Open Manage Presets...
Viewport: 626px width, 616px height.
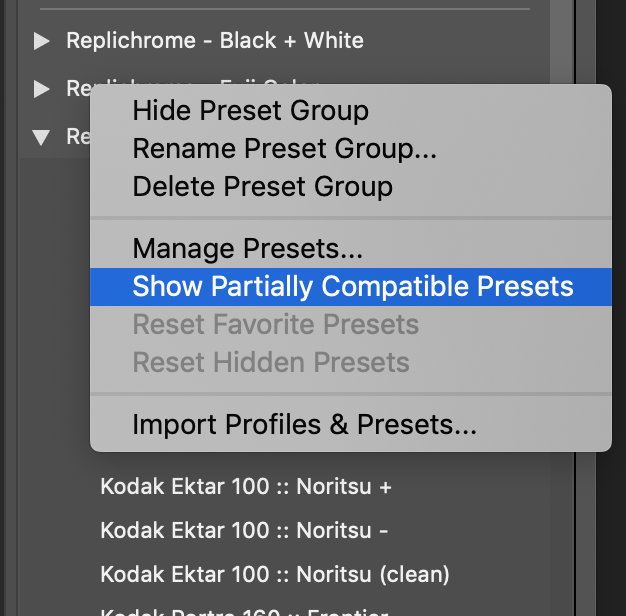(247, 248)
